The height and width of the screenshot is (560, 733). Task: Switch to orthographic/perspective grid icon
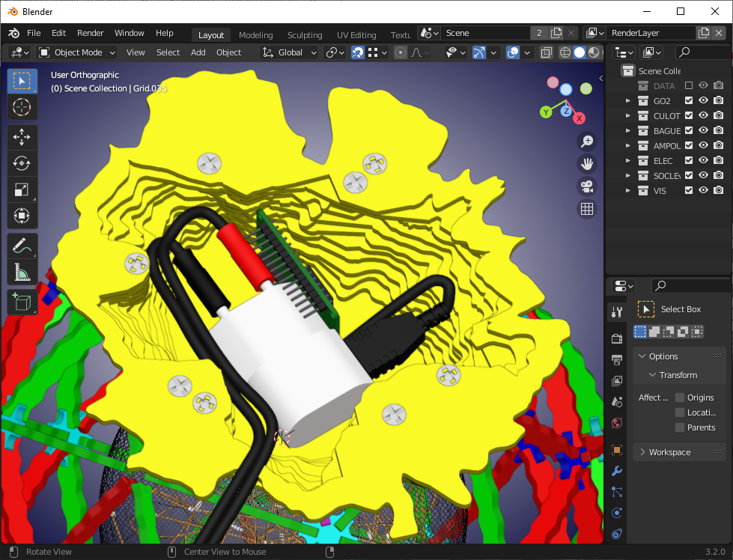point(587,210)
